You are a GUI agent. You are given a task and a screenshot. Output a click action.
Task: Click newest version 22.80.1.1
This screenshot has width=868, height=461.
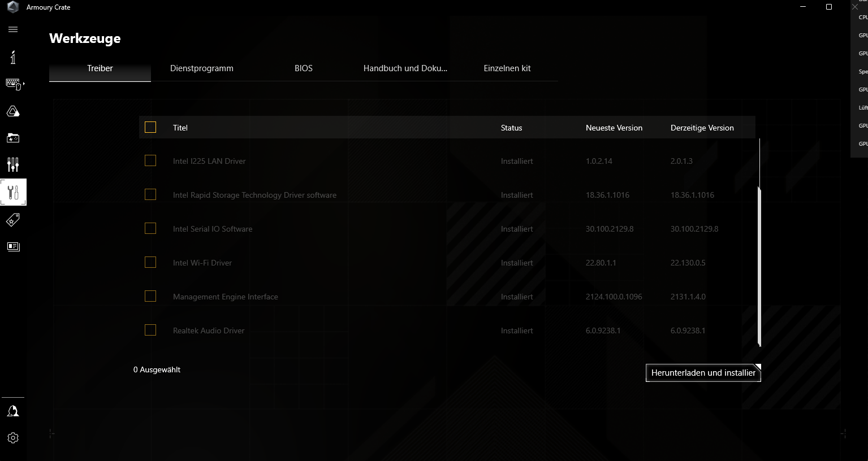point(601,263)
